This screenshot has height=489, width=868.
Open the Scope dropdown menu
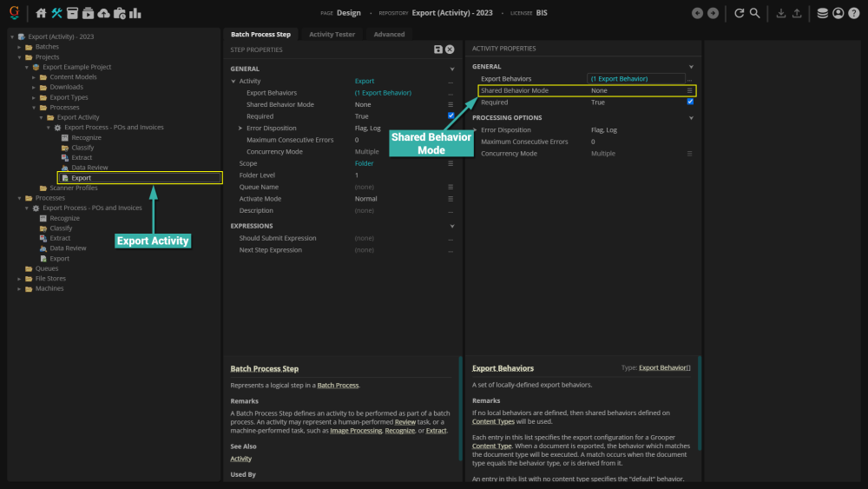tap(450, 163)
